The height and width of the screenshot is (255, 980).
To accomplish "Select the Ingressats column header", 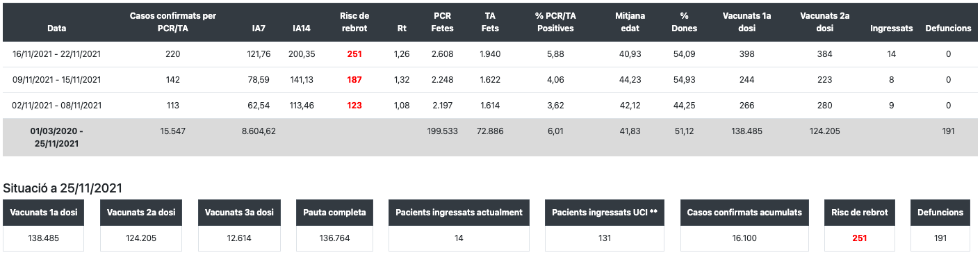I will pos(892,28).
